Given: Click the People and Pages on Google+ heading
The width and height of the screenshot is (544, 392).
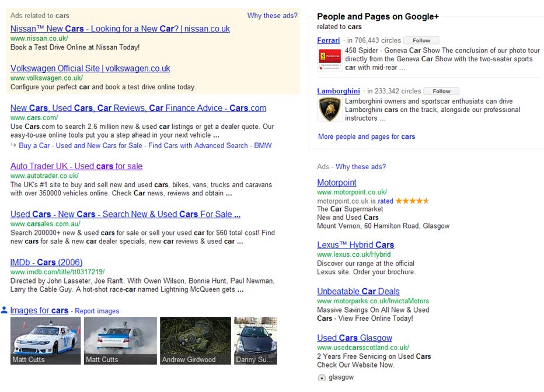Looking at the screenshot, I should point(378,17).
